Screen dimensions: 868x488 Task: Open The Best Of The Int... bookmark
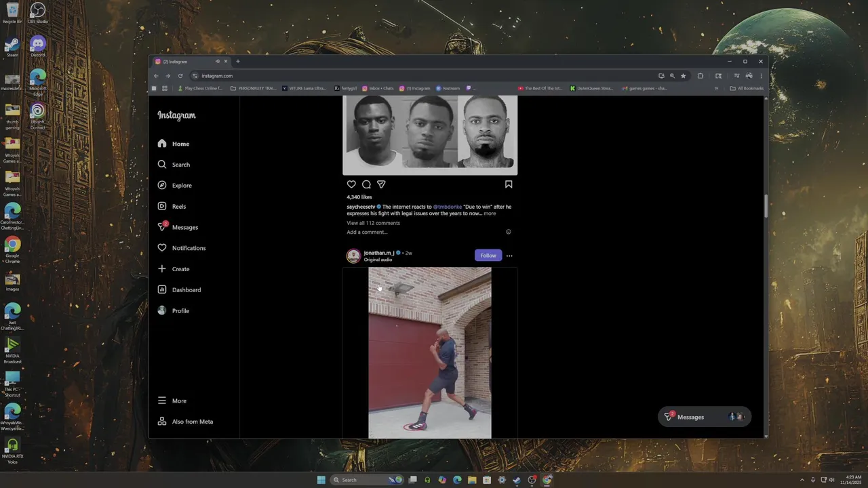[x=540, y=88]
